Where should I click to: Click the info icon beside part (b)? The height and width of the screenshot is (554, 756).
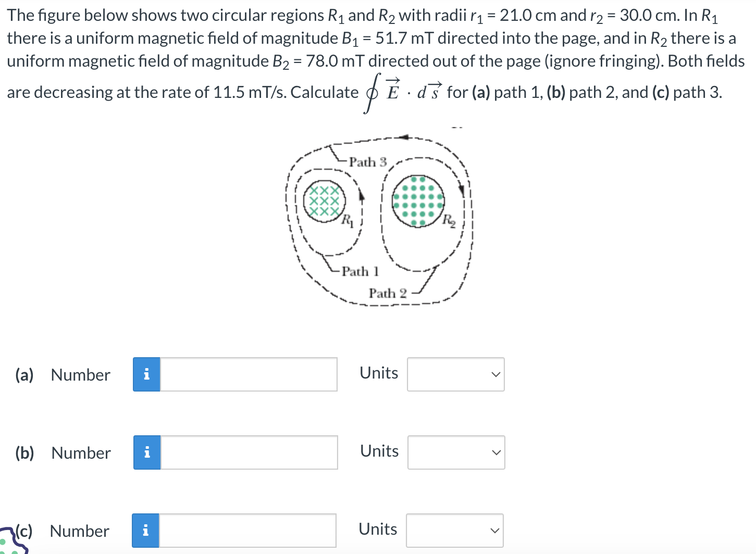coord(147,452)
